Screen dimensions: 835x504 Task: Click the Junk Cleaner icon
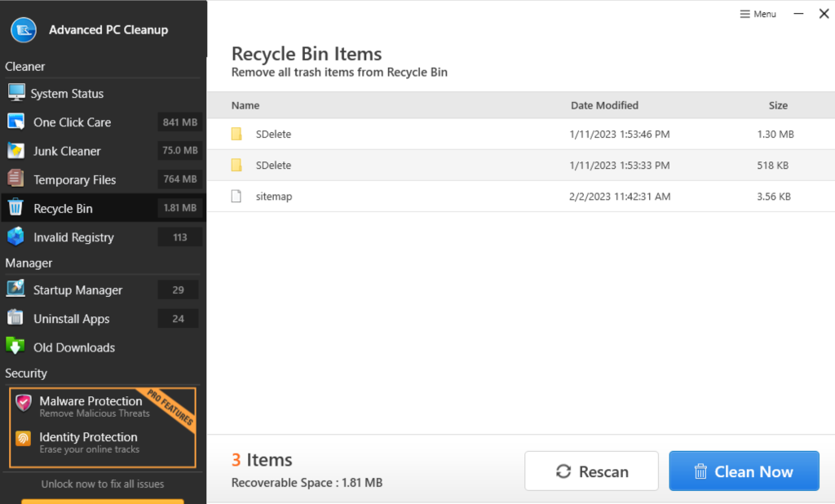click(16, 151)
